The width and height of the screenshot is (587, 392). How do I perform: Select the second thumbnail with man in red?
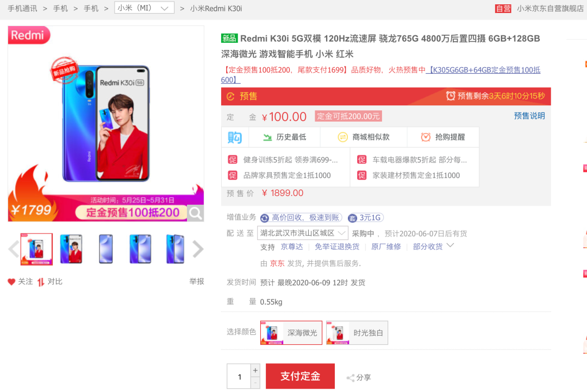pyautogui.click(x=71, y=249)
